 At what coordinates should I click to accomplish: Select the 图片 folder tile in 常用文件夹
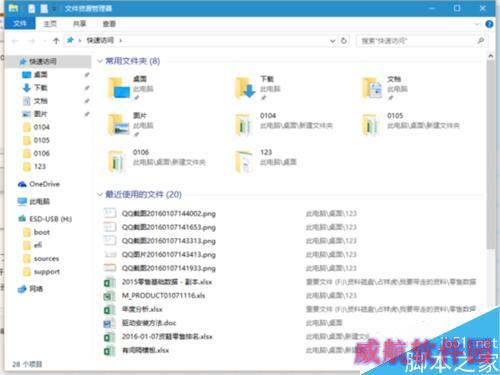coord(131,125)
